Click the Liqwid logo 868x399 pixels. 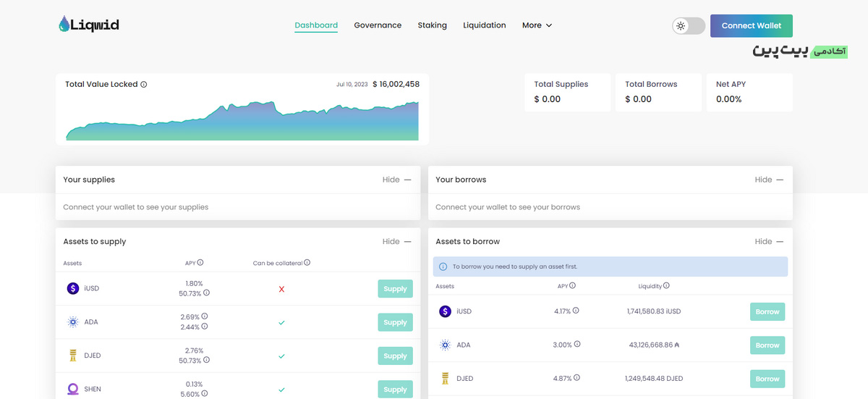[88, 25]
